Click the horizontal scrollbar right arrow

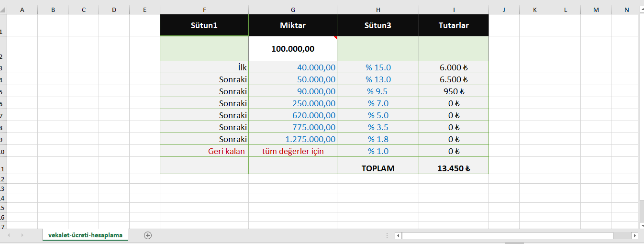click(634, 235)
